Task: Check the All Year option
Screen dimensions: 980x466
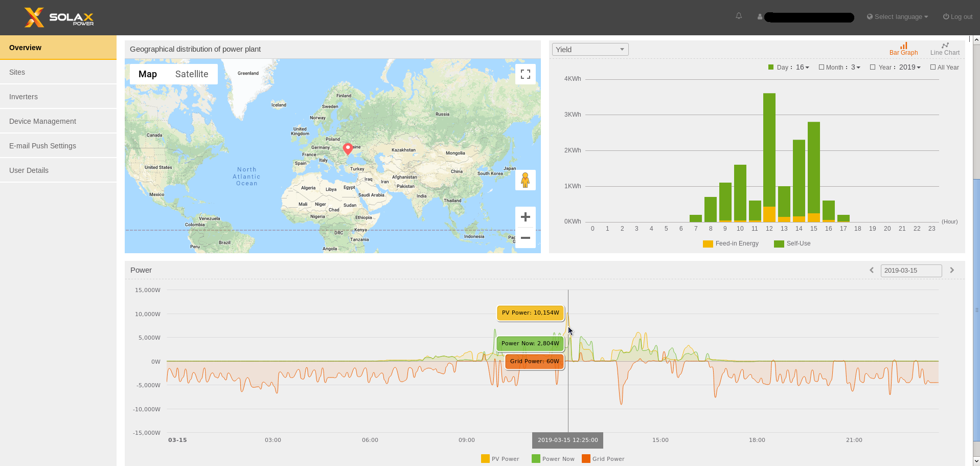Action: pyautogui.click(x=933, y=68)
